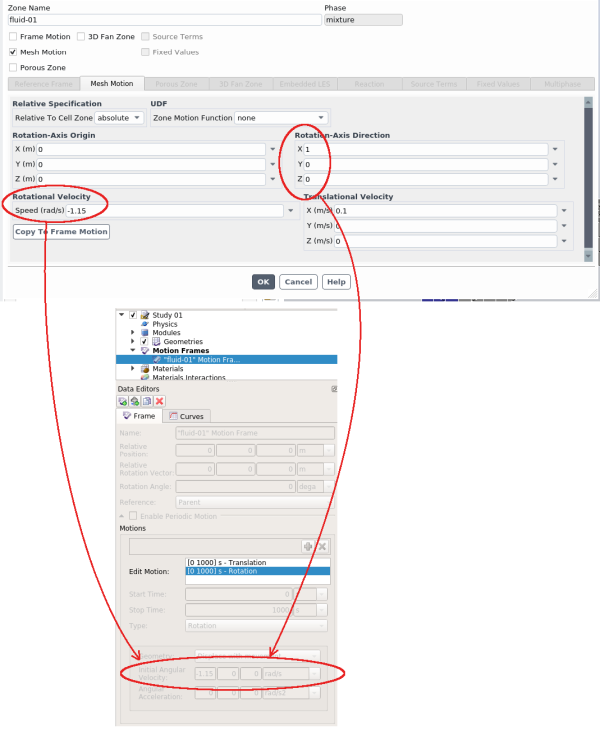Screen dimensions: 600x733
Task: Expand the Geometries tree node
Action: [x=133, y=341]
